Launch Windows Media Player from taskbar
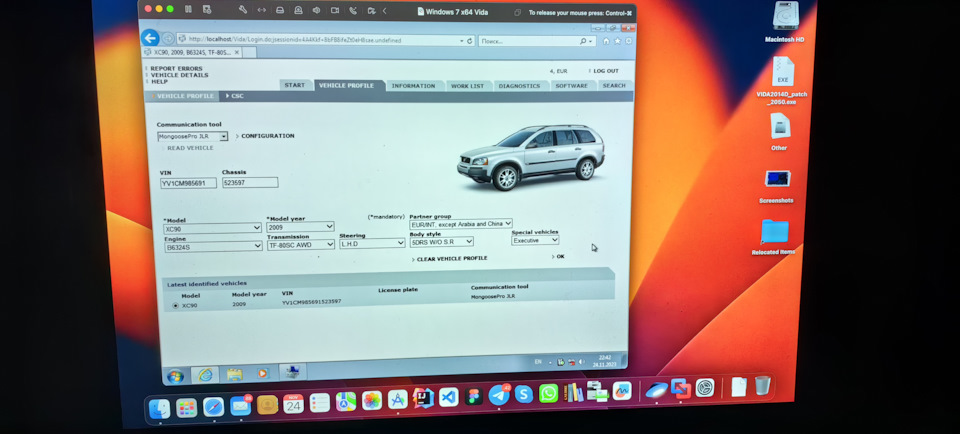This screenshot has width=960, height=434. (x=263, y=373)
